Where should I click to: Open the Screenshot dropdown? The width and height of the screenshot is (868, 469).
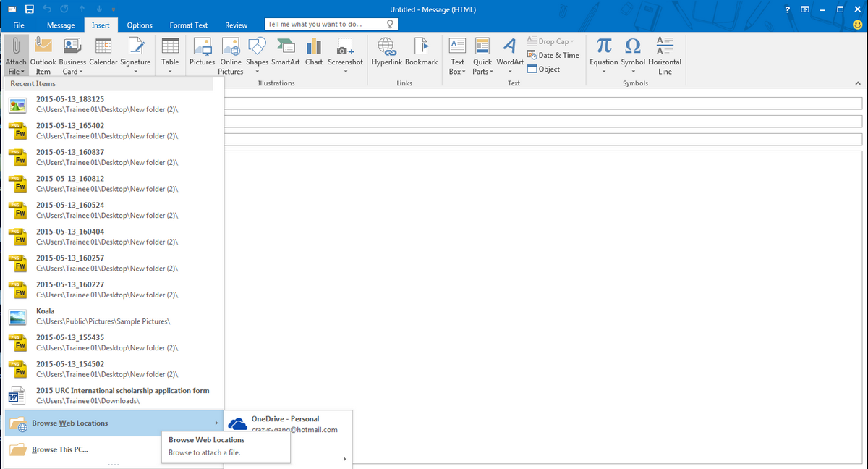point(345,56)
